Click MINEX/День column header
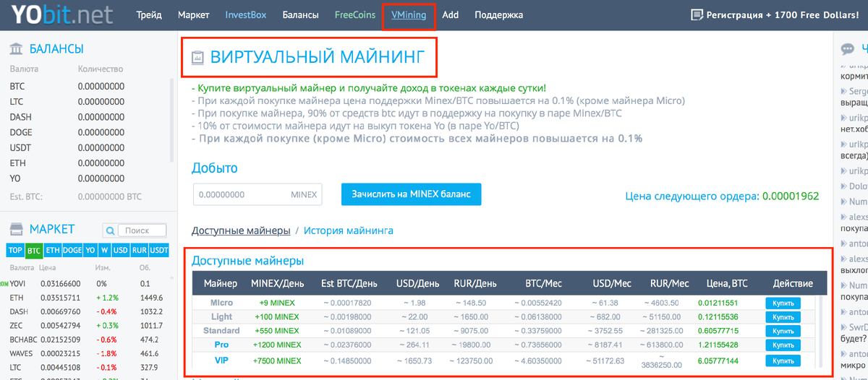This screenshot has height=380, width=868. [x=277, y=283]
